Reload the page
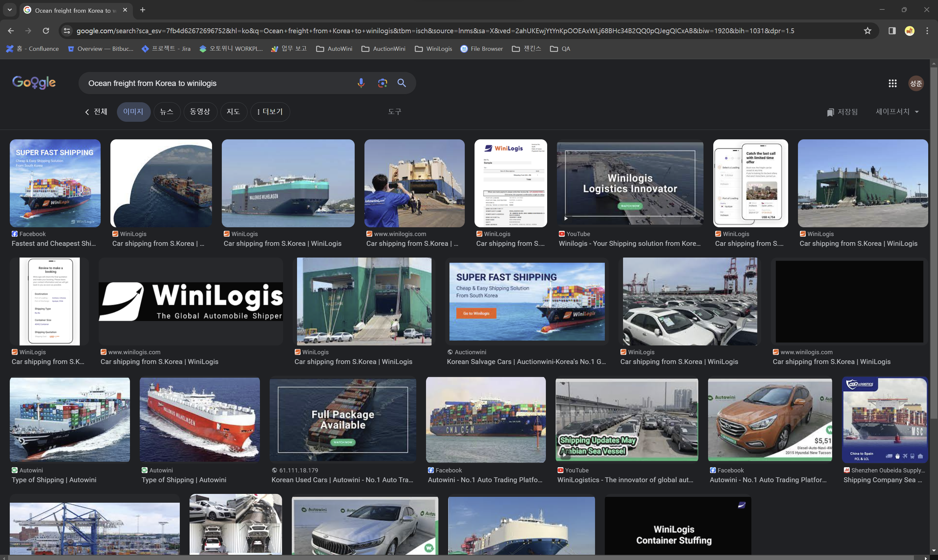938x560 pixels. tap(46, 31)
